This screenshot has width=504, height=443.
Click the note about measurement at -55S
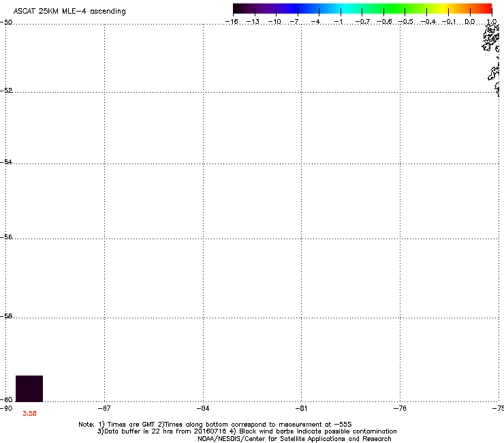click(255, 425)
